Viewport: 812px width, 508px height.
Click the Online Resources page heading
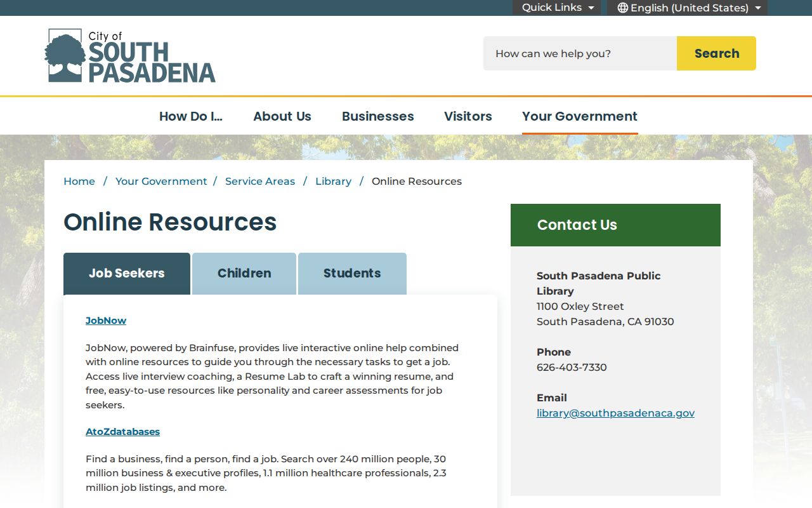pos(170,222)
